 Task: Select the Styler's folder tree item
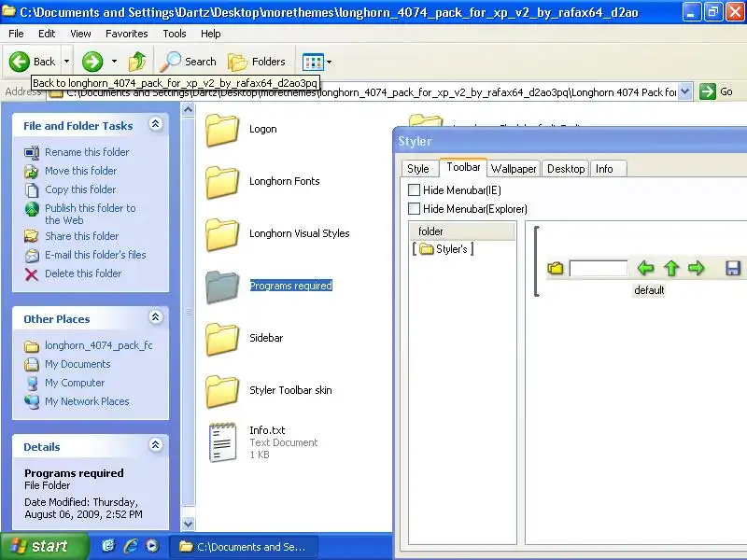coord(443,248)
